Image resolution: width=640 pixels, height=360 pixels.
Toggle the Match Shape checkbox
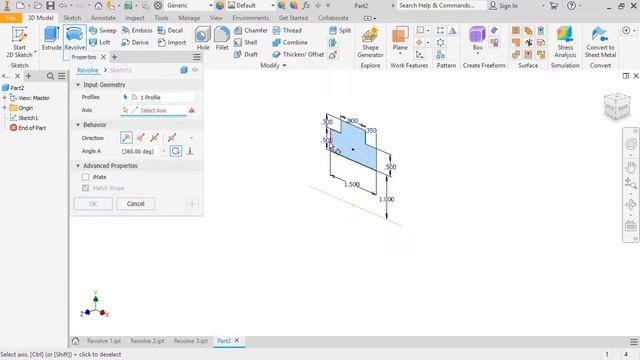pyautogui.click(x=85, y=188)
